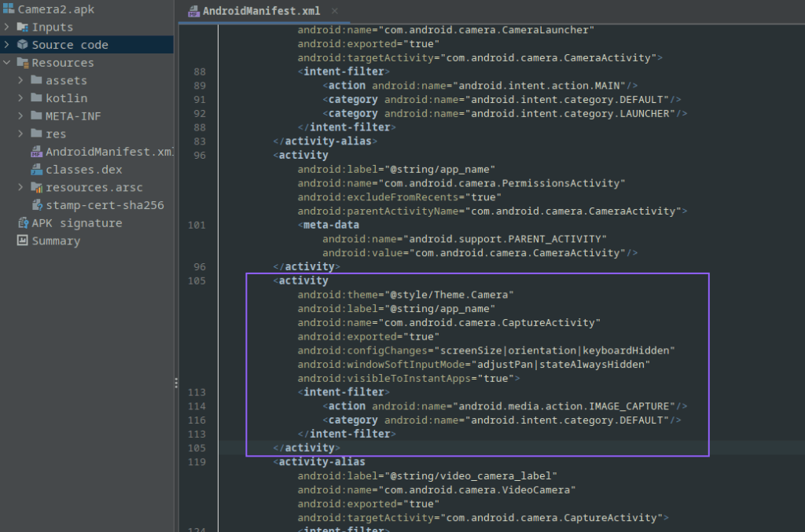Viewport: 805px width, 532px height.
Task: Click the classes.dex file icon
Action: click(36, 170)
